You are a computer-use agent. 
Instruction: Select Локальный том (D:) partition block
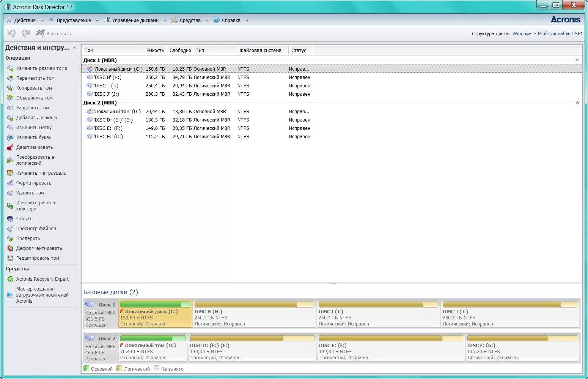153,347
